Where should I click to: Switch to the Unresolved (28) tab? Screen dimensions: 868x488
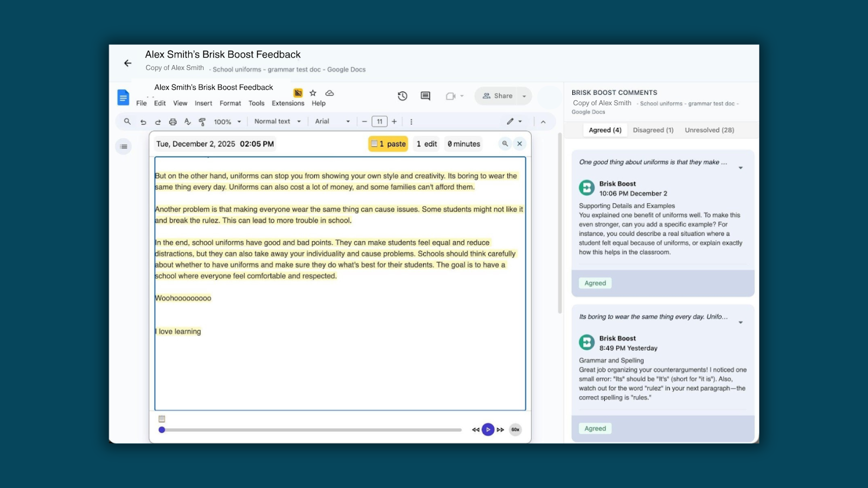[x=710, y=130]
